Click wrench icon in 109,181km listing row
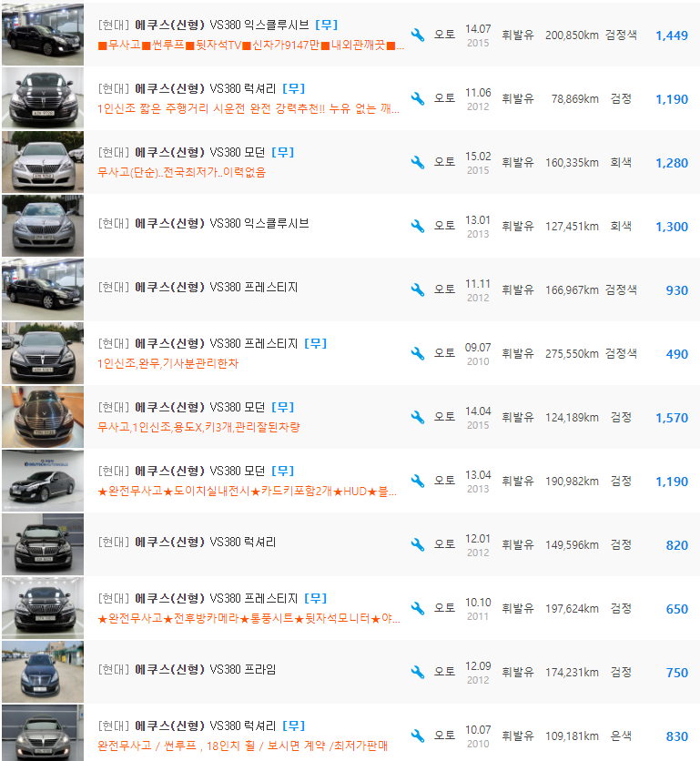The image size is (700, 761). [418, 736]
